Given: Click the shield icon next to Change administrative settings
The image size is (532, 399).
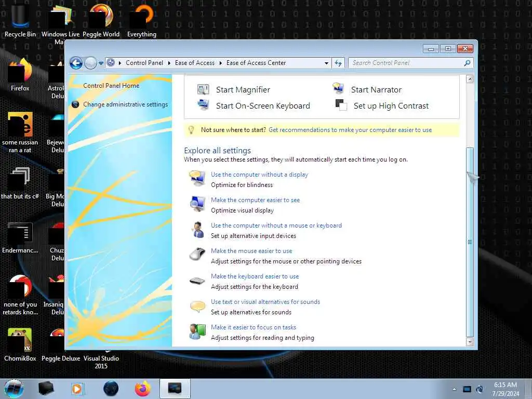Looking at the screenshot, I should tap(75, 104).
